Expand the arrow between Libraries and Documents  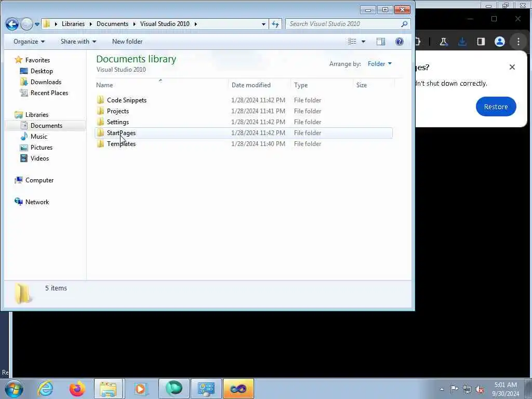point(90,24)
